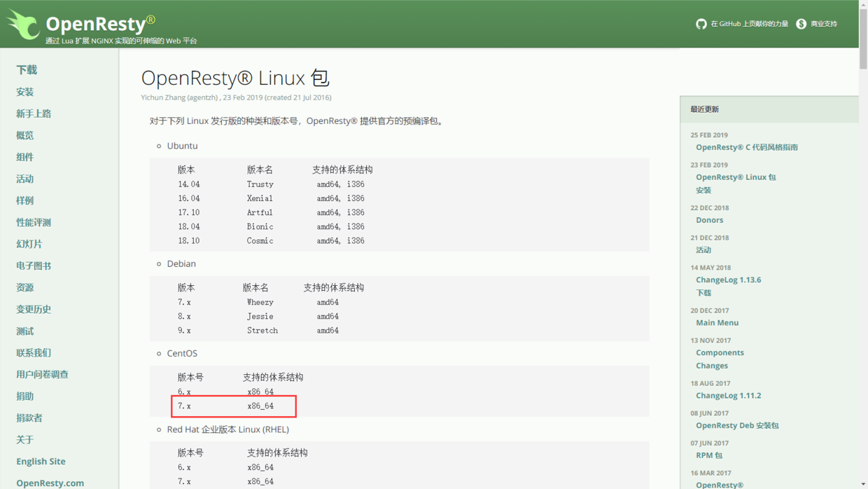Click the OpenResty bird logo
This screenshot has width=868, height=489.
[22, 25]
